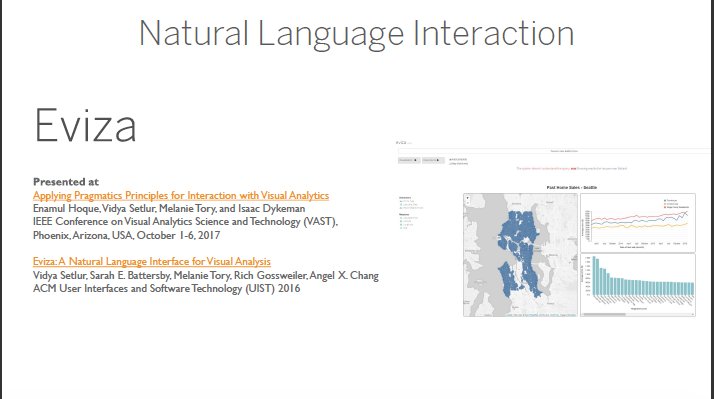Click the large Eviza heading

click(85, 126)
